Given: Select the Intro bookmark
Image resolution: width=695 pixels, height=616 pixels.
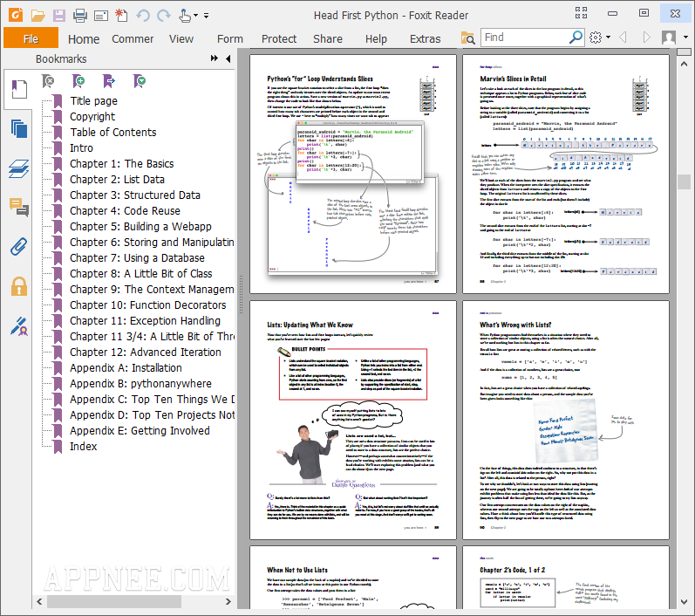Looking at the screenshot, I should coord(82,148).
